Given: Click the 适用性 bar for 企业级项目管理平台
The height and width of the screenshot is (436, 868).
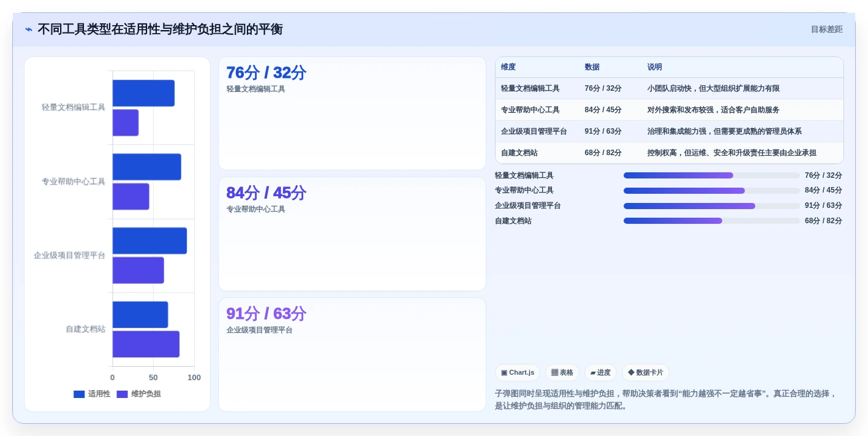Looking at the screenshot, I should coord(149,241).
